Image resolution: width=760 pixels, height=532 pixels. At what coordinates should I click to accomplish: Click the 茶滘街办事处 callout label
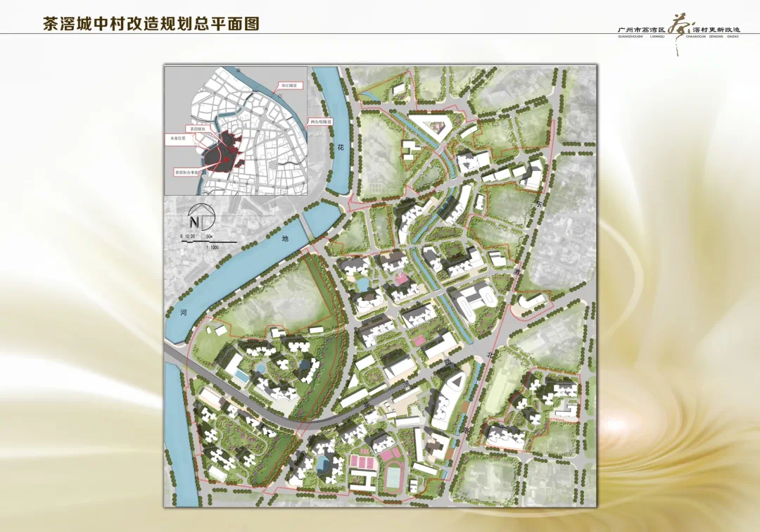[x=186, y=171]
